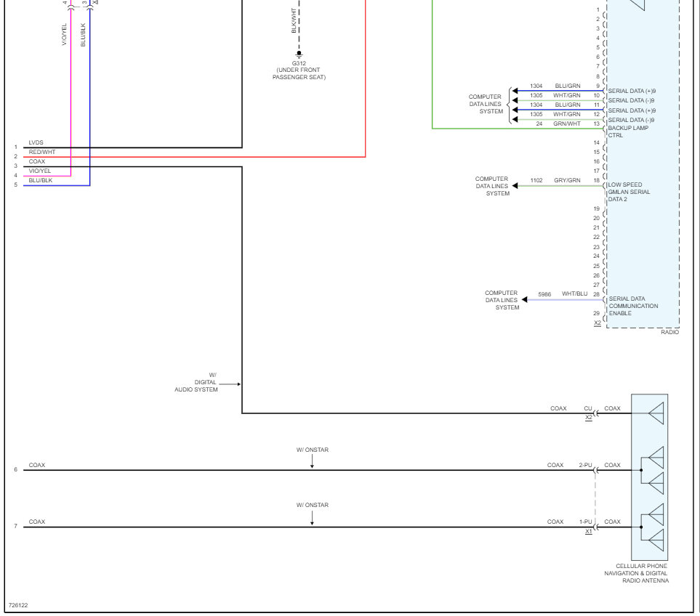This screenshot has height=616, width=700.
Task: Click the SERIAL DATA (+)9 text at pin 9
Action: 632,91
